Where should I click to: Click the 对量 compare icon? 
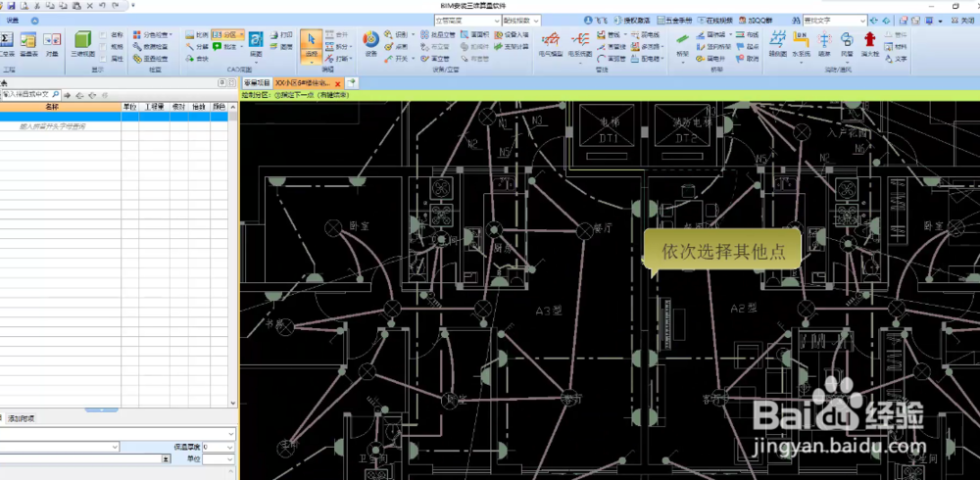(x=52, y=44)
